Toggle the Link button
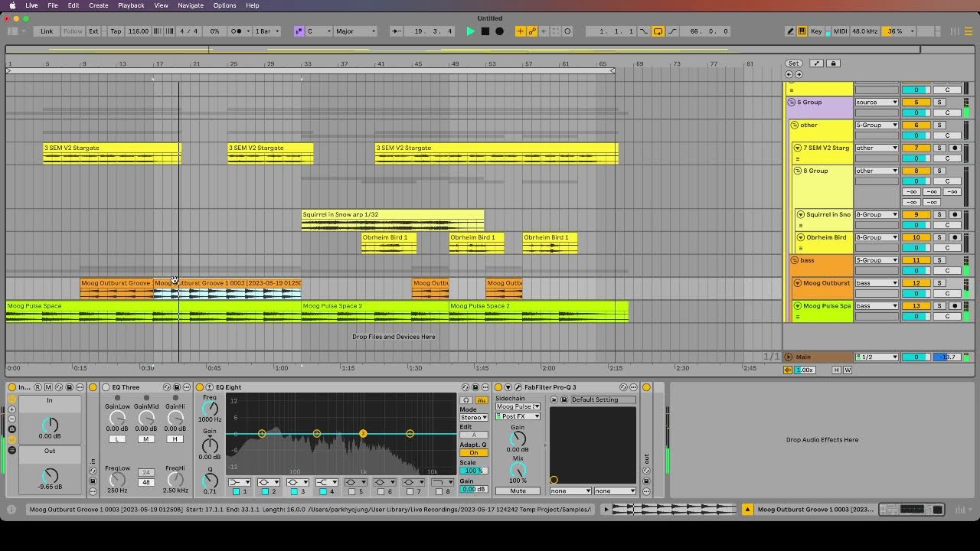The height and width of the screenshot is (551, 980). [x=47, y=31]
